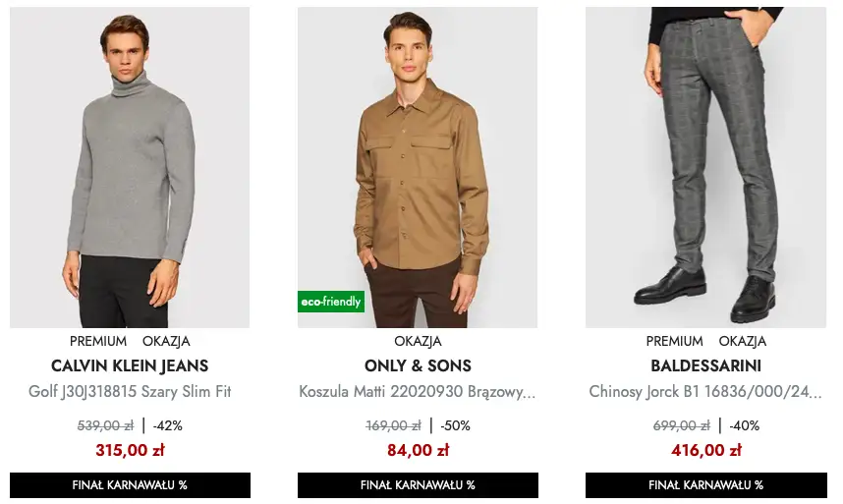843x504 pixels.
Task: Open Koszula Matti 22020930 product title
Action: coord(418,391)
